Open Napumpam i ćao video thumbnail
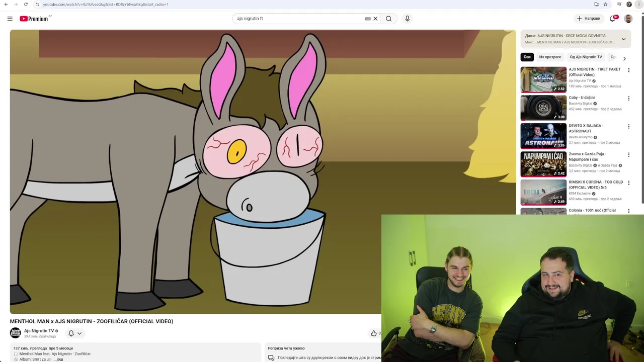 click(x=543, y=164)
